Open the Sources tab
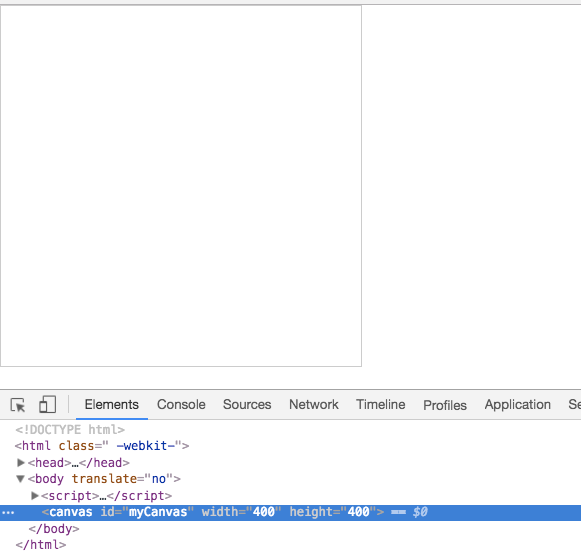This screenshot has height=559, width=581. coord(247,405)
